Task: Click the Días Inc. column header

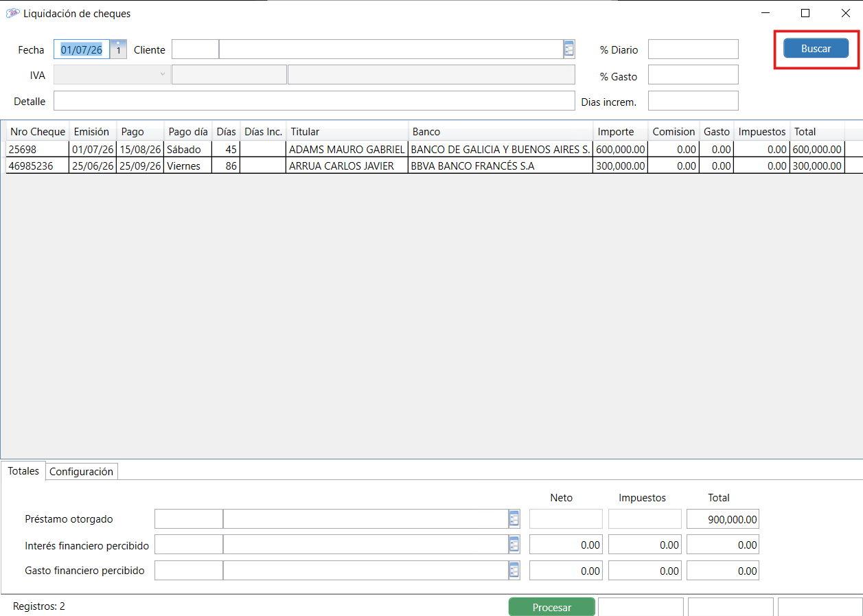Action: click(263, 132)
